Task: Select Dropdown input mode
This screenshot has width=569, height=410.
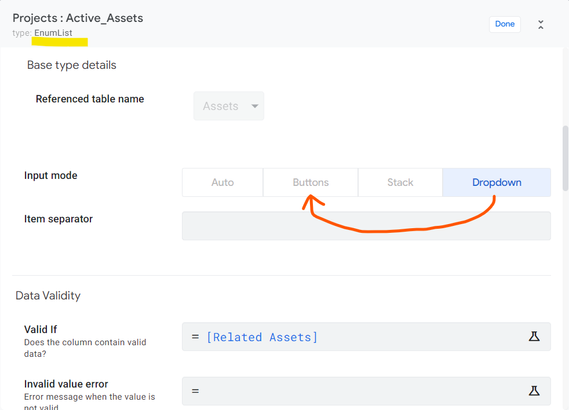Action: coord(496,182)
